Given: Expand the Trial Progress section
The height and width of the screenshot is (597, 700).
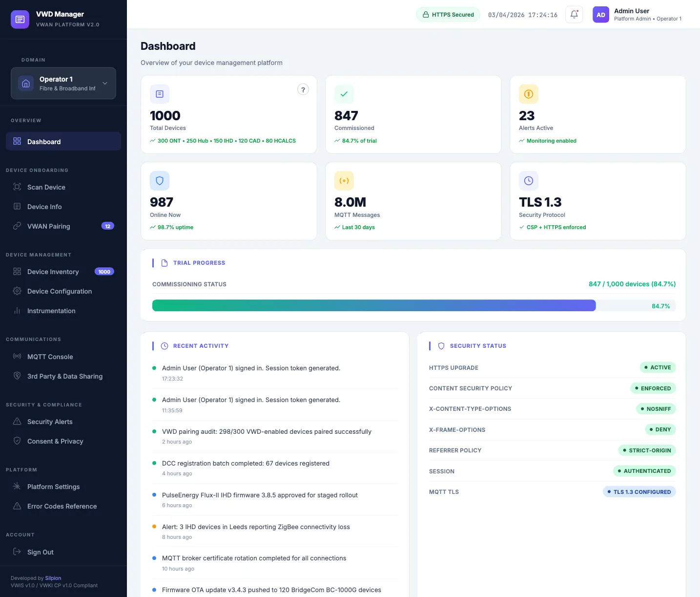Looking at the screenshot, I should coord(199,262).
